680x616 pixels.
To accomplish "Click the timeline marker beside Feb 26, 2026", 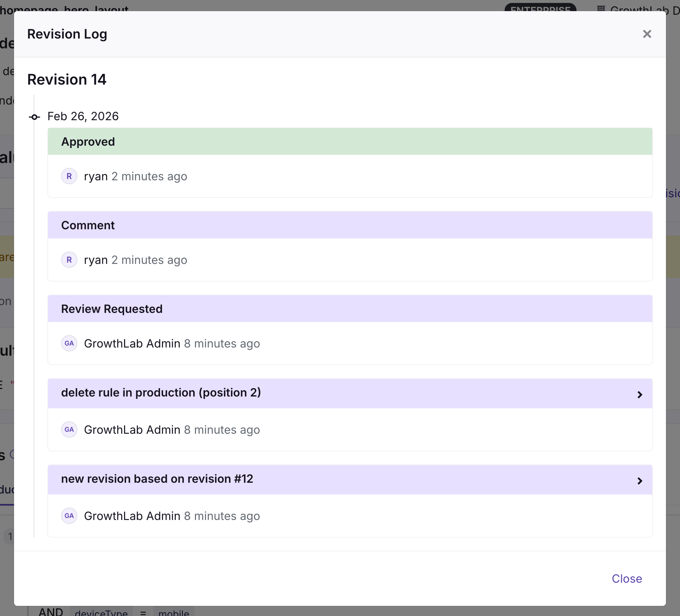I will (35, 116).
